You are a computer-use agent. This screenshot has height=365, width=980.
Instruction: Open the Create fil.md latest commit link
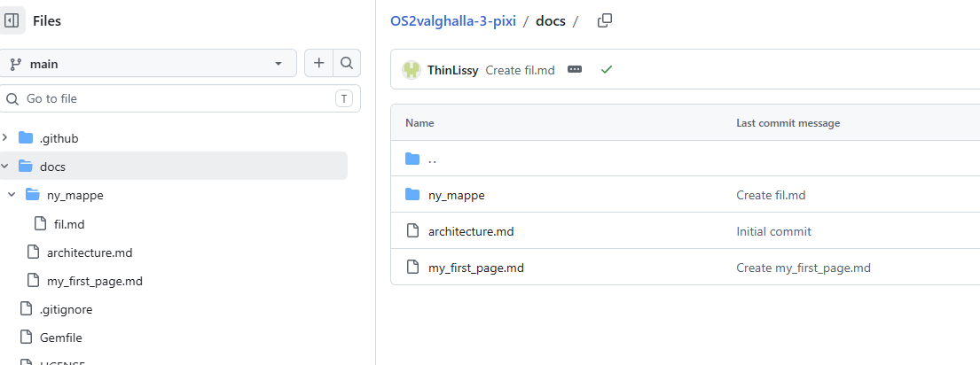[x=520, y=70]
